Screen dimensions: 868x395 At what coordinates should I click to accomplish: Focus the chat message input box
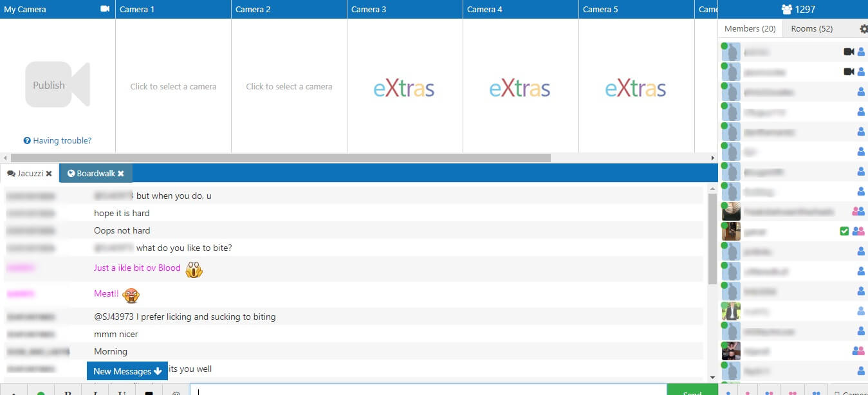tap(428, 391)
